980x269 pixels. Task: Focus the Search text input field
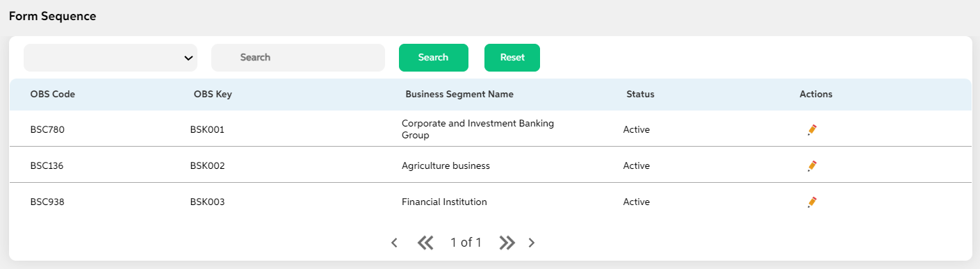point(298,58)
